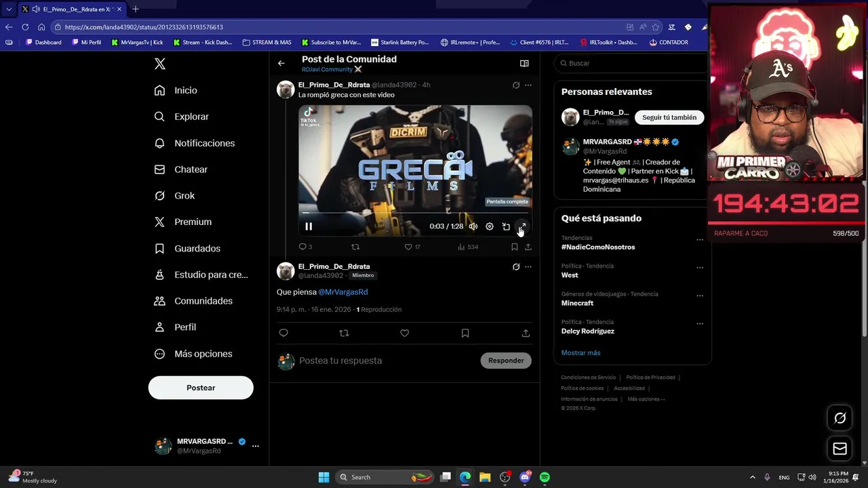Open Spotify from the taskbar
Viewport: 868px width, 488px height.
[x=545, y=477]
